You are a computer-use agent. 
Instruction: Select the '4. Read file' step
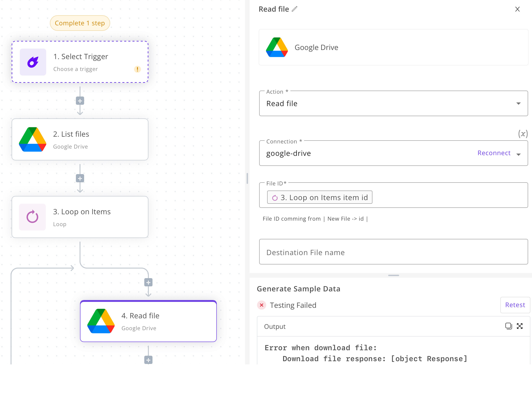click(x=148, y=321)
